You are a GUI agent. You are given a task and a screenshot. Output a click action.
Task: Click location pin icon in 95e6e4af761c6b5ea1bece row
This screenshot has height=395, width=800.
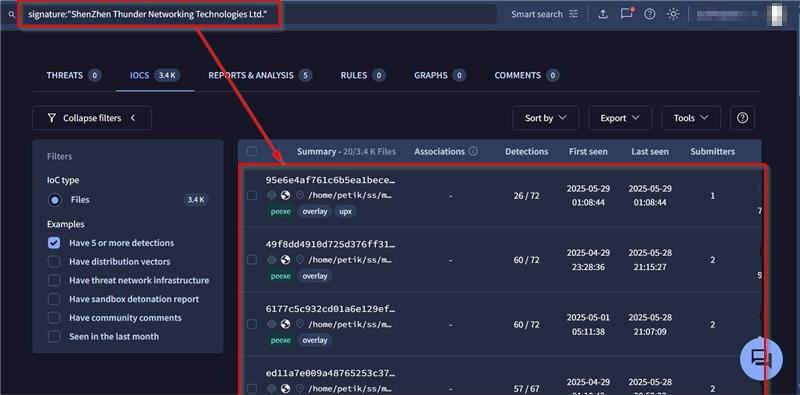[299, 195]
